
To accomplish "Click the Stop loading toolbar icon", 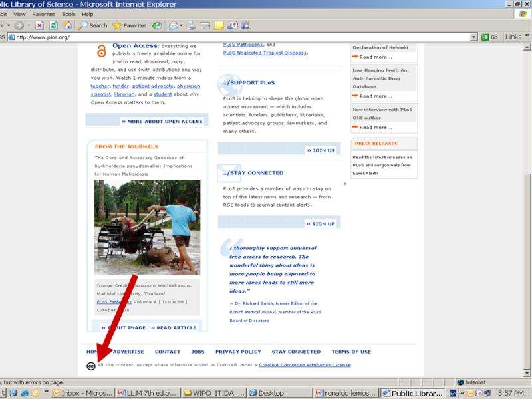I will pos(39,25).
